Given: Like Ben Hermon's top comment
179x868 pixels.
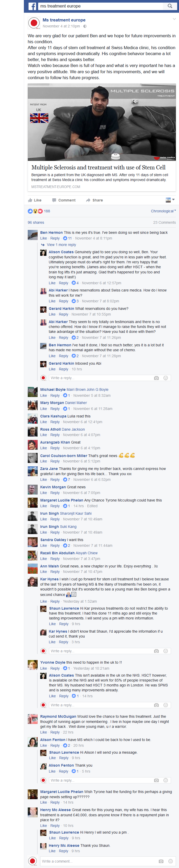Looking at the screenshot, I should 44,238.
